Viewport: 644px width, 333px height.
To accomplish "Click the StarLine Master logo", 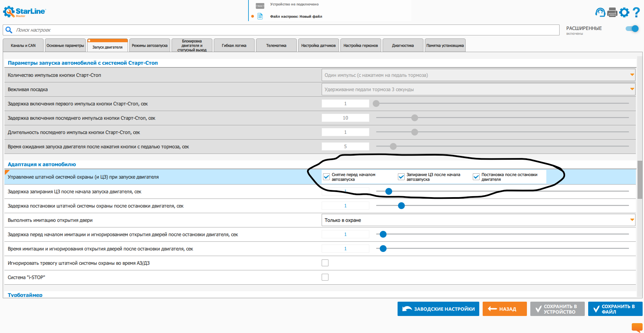I will [24, 12].
